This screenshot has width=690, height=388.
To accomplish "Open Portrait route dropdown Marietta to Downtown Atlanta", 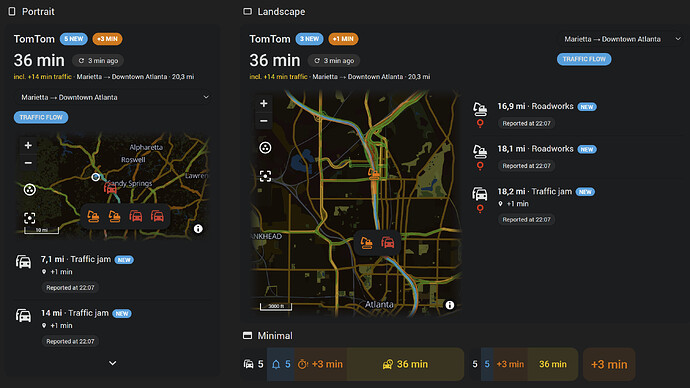I will pos(114,97).
